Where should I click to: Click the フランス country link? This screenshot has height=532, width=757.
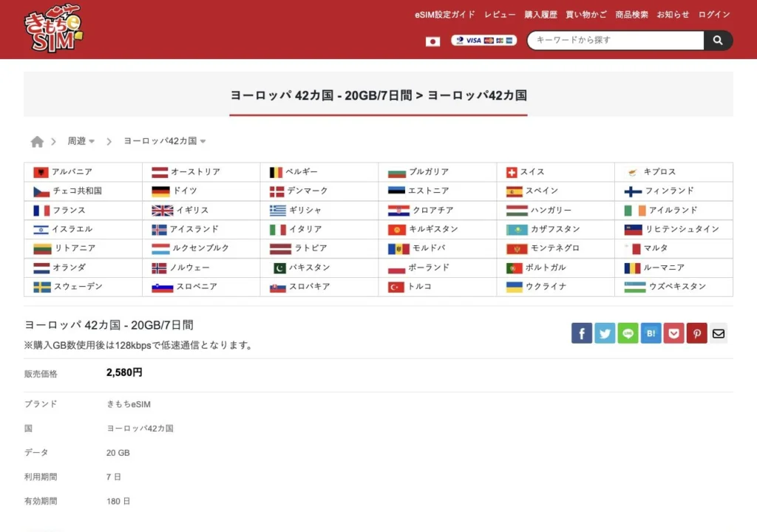(69, 210)
